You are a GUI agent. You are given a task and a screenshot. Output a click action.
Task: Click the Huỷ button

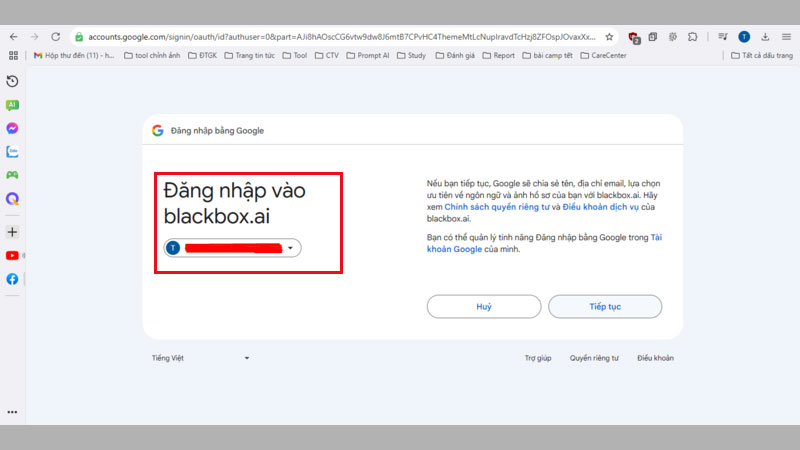click(x=484, y=307)
